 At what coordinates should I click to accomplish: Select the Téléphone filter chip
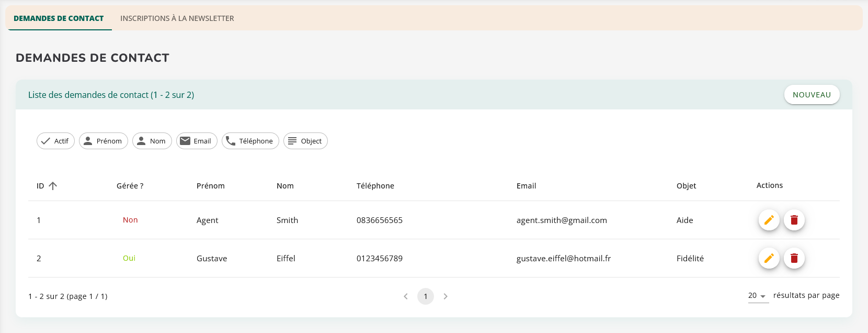pos(250,141)
